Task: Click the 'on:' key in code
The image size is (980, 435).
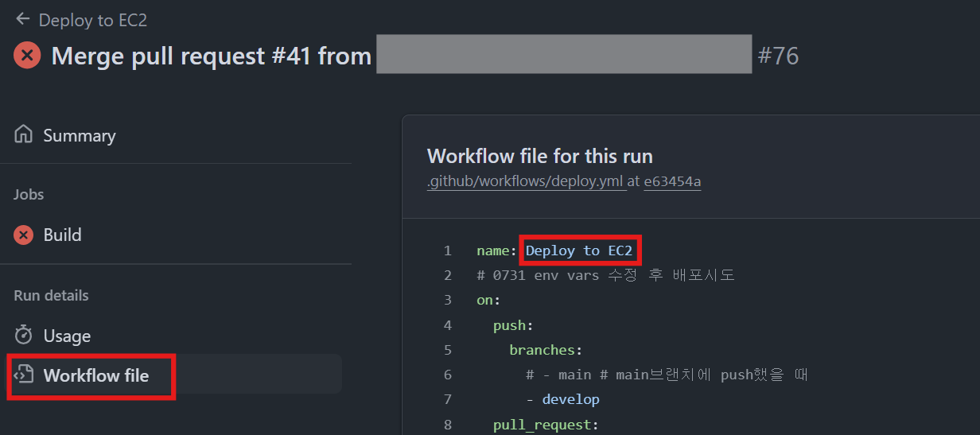Action: 488,300
